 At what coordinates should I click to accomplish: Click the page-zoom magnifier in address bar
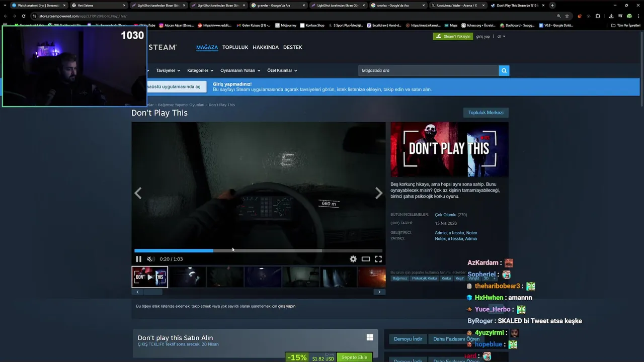(x=558, y=16)
